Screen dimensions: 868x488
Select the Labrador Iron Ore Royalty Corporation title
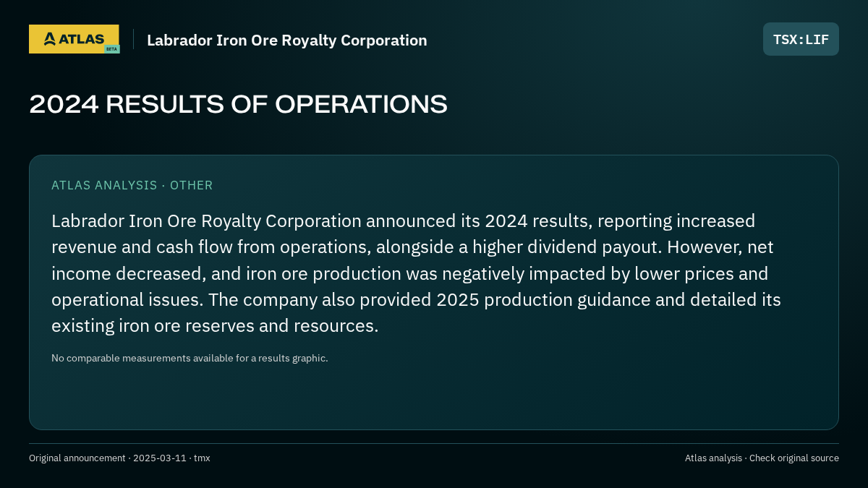pos(287,40)
